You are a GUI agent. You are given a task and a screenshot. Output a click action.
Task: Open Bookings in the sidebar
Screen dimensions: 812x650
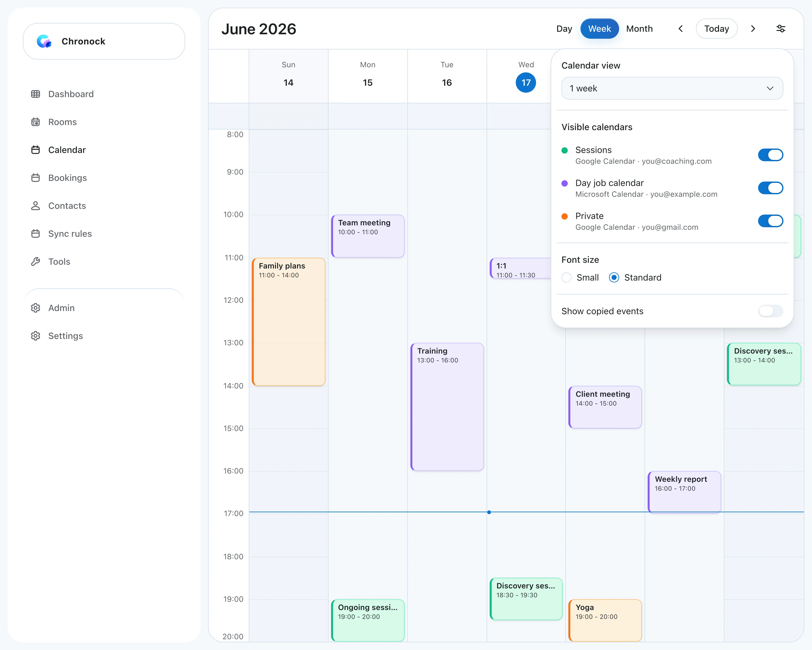point(67,178)
